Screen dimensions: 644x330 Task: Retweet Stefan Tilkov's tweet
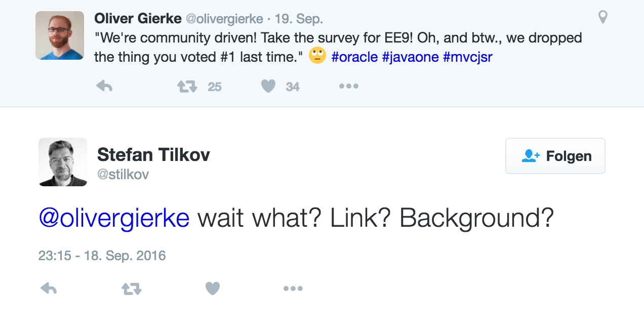click(x=132, y=289)
